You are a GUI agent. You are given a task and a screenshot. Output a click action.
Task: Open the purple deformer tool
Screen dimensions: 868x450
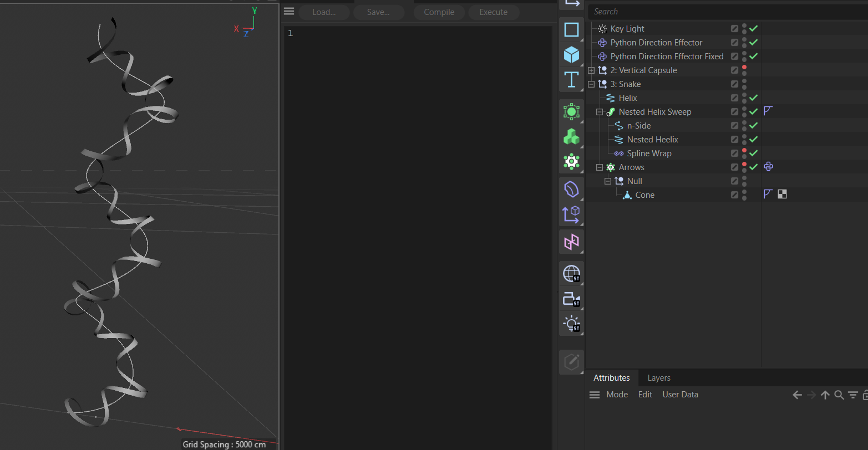click(571, 189)
